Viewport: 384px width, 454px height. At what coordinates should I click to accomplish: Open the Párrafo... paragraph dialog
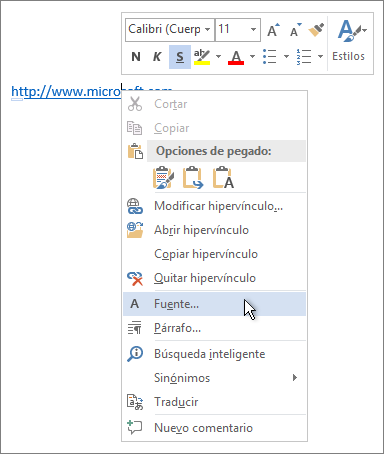[x=214, y=328]
